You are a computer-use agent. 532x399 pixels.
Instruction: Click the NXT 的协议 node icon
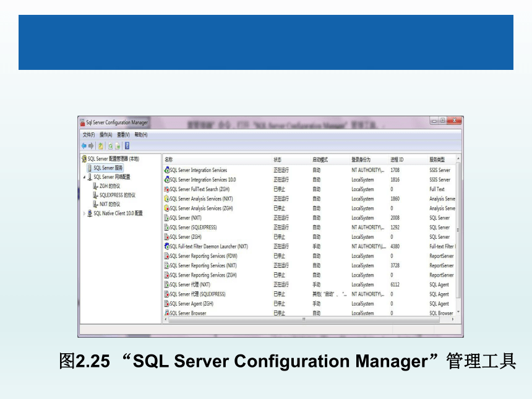tap(96, 204)
